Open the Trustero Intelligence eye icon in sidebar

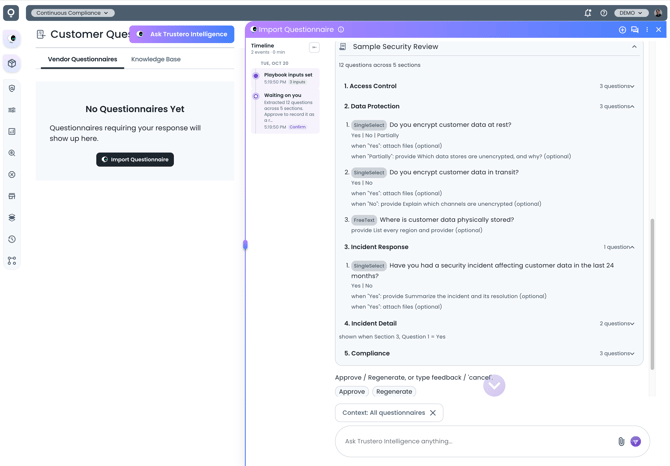(12, 39)
